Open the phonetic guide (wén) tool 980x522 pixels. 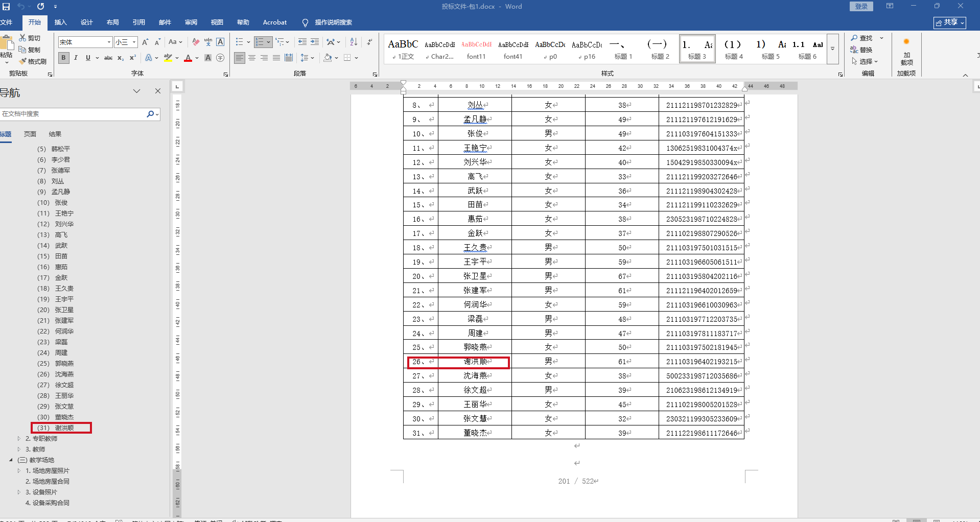click(208, 42)
